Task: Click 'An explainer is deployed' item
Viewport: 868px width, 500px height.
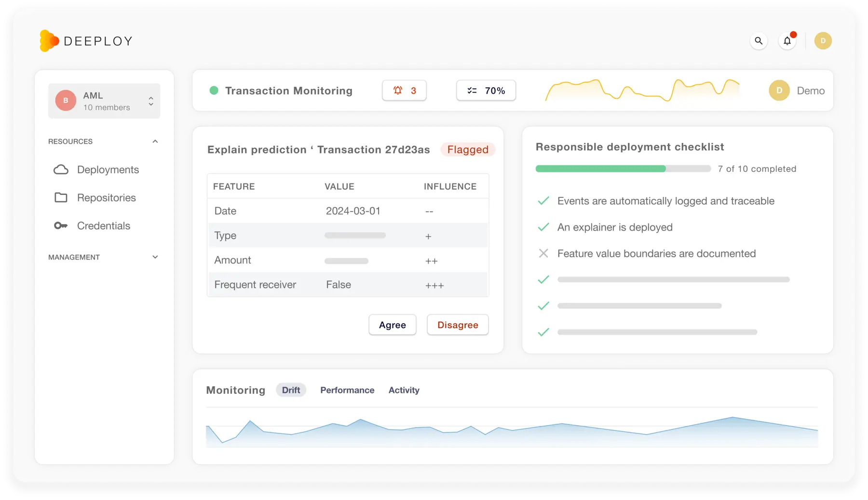Action: pos(615,227)
